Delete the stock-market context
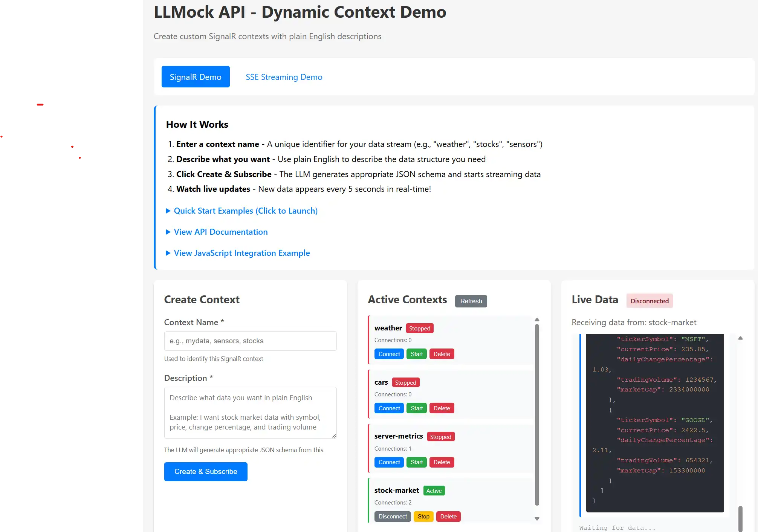This screenshot has height=532, width=758. pos(448,517)
